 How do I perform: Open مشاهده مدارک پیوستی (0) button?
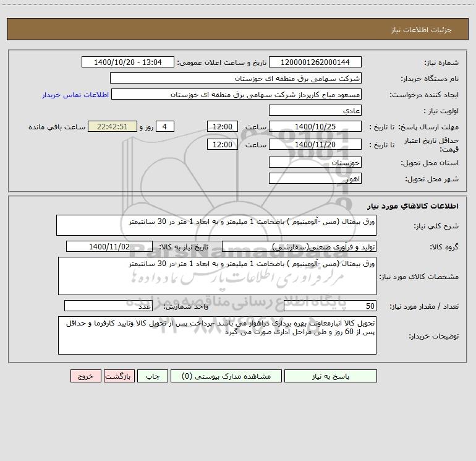tap(226, 376)
